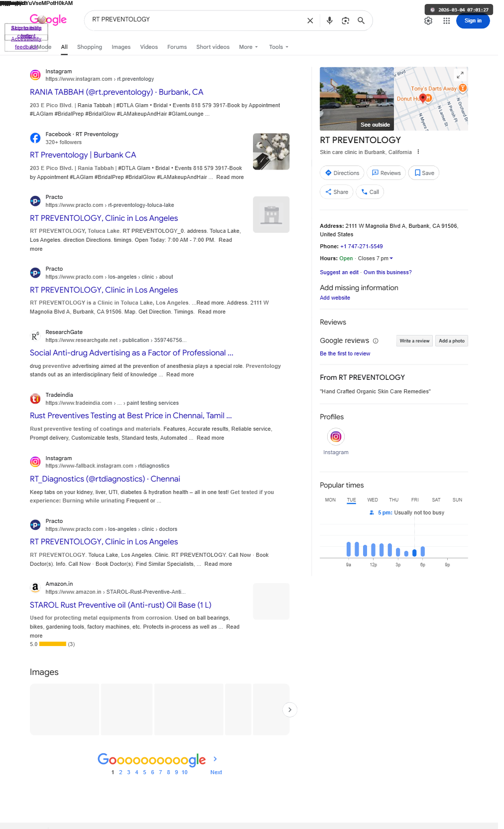Image resolution: width=504 pixels, height=829 pixels.
Task: Clear the search box with X icon
Action: 310,20
